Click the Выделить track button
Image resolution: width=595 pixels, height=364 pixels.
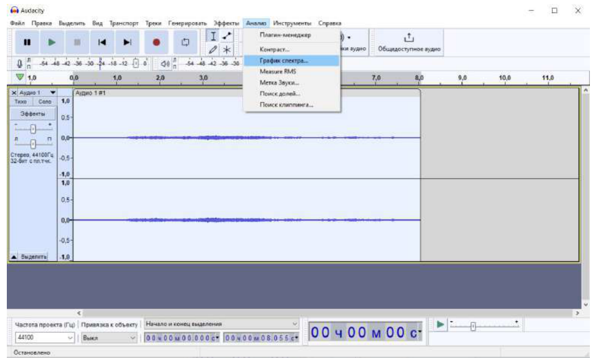34,257
